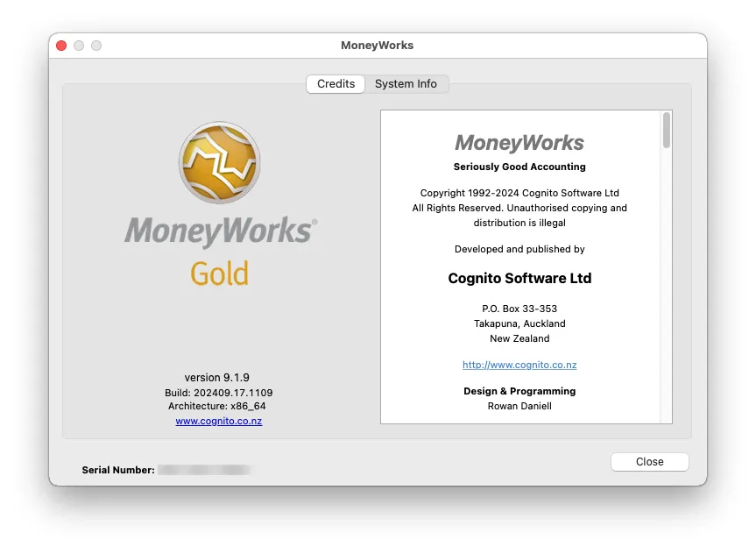Click the Rowan Daniell credit name

[x=519, y=406]
